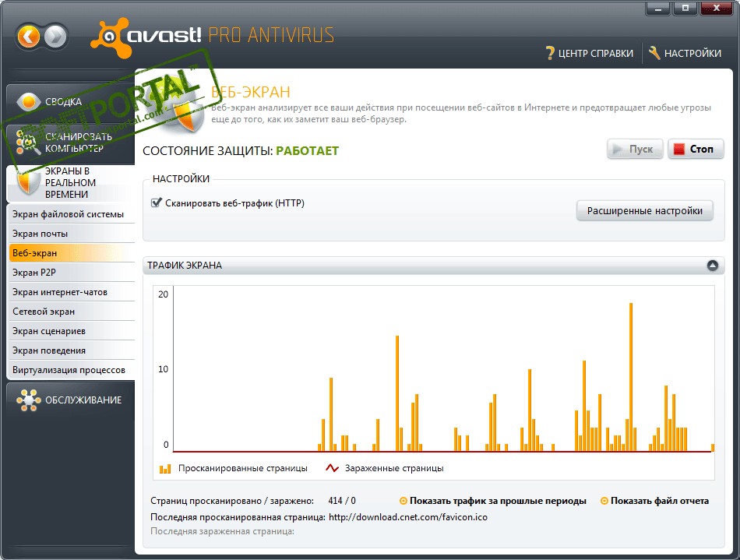Click the avast! logo icon
The height and width of the screenshot is (560, 740).
coord(111,37)
